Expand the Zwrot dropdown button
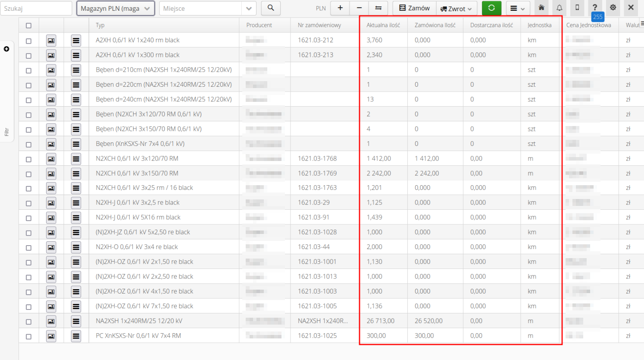644x360 pixels. tap(456, 8)
